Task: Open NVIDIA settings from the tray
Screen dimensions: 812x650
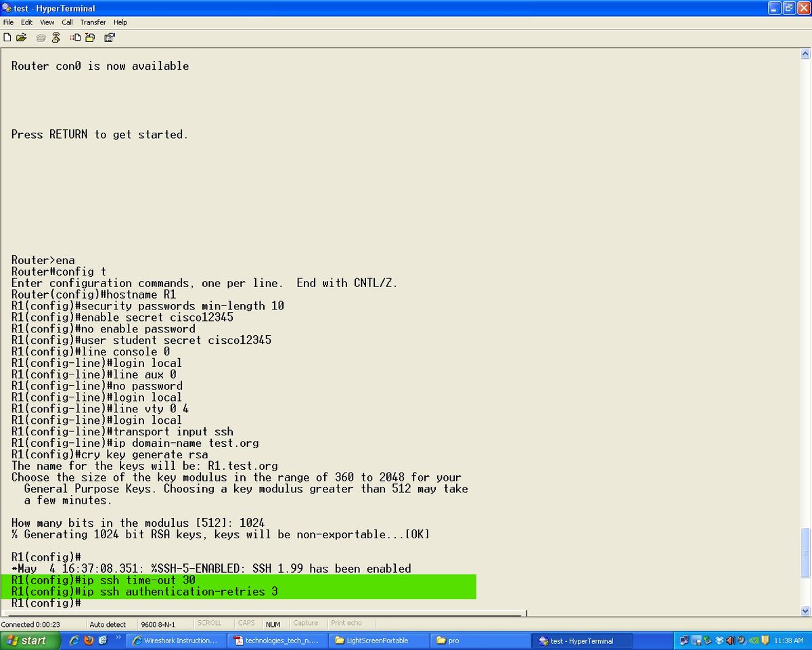Action: coord(752,640)
